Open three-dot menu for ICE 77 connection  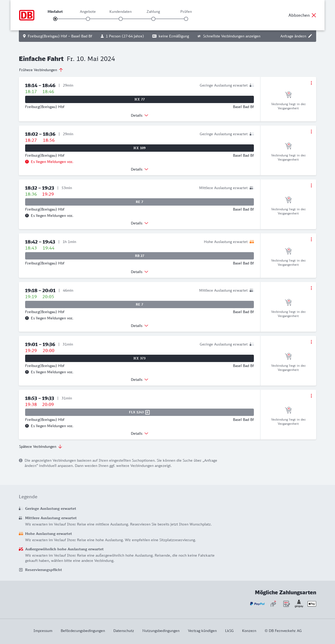(311, 83)
